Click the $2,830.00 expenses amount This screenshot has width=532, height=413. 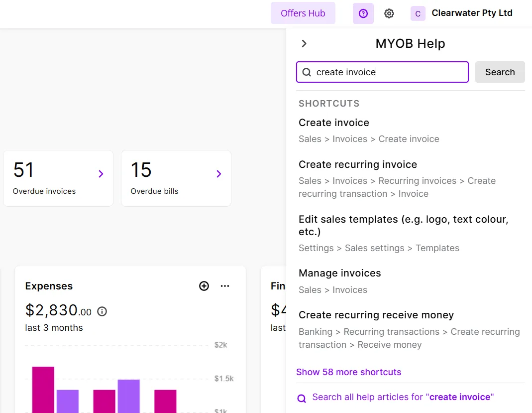coord(58,310)
